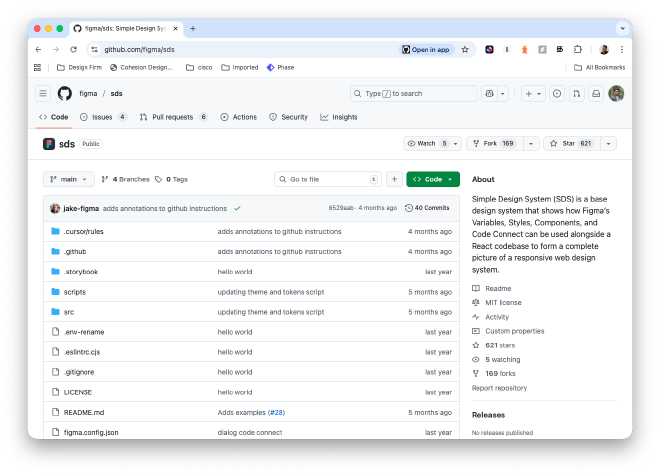This screenshot has height=475, width=660.
Task: Open 40 Commits history
Action: point(427,208)
